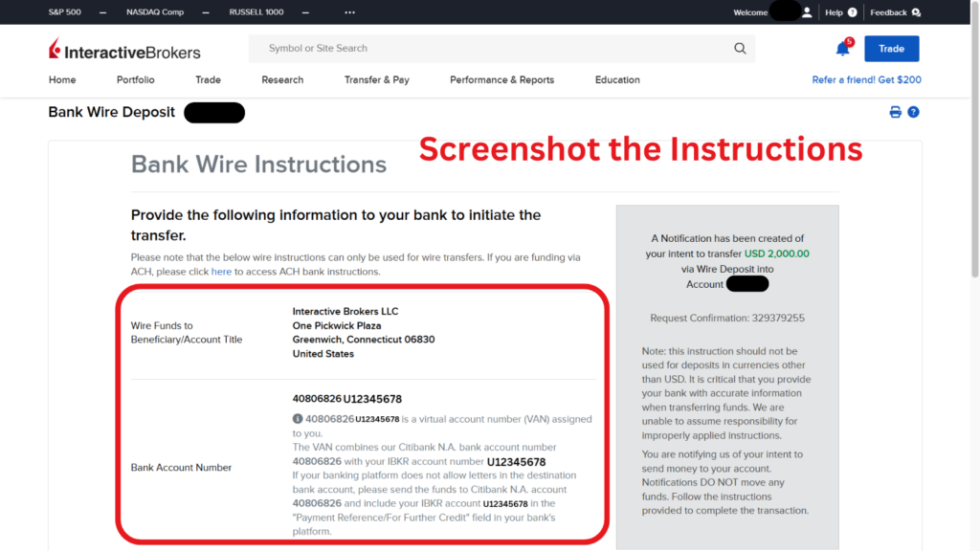
Task: Select Transfer & Pay in the navigation
Action: pos(376,80)
